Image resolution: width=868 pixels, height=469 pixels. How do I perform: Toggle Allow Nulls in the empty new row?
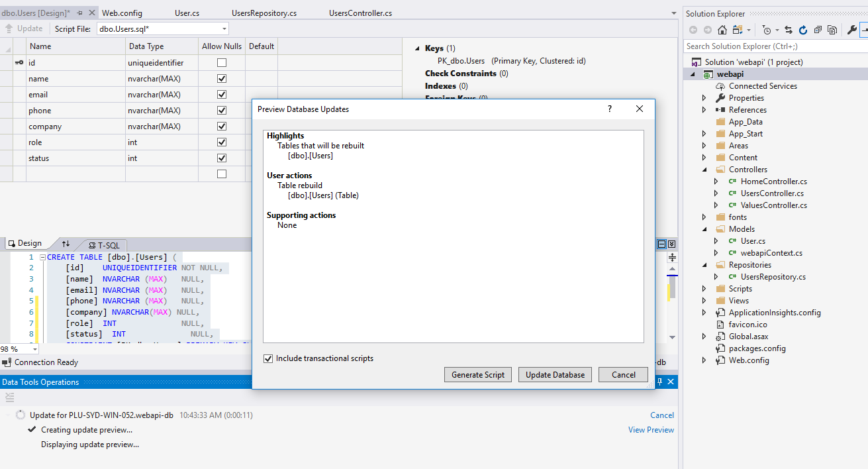tap(222, 174)
